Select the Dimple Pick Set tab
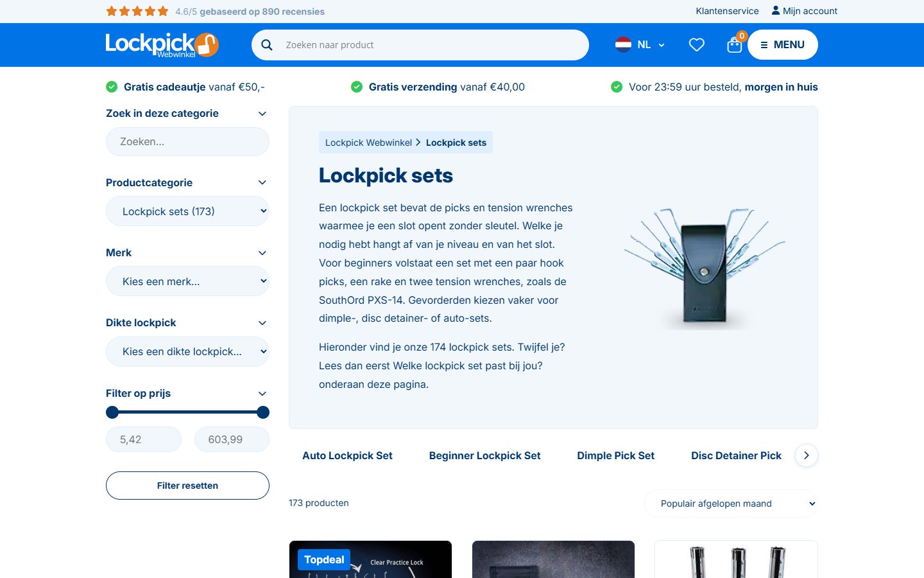Image resolution: width=924 pixels, height=578 pixels. (615, 455)
